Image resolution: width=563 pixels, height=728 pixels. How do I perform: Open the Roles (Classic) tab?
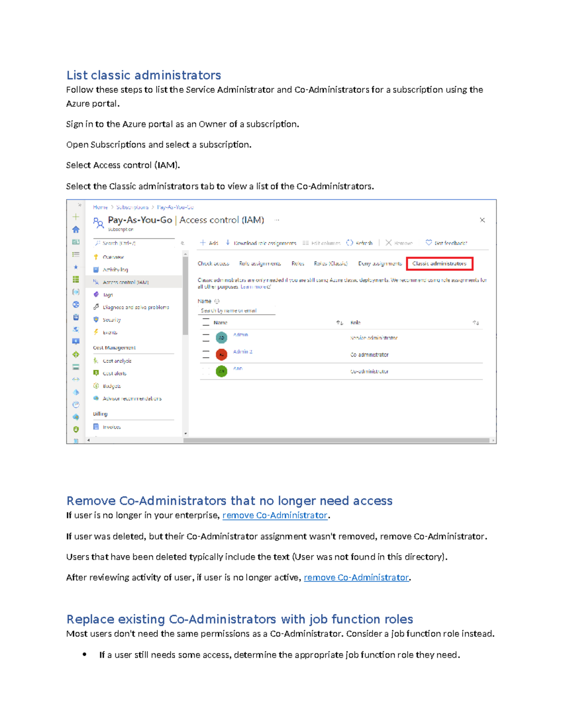click(x=331, y=263)
